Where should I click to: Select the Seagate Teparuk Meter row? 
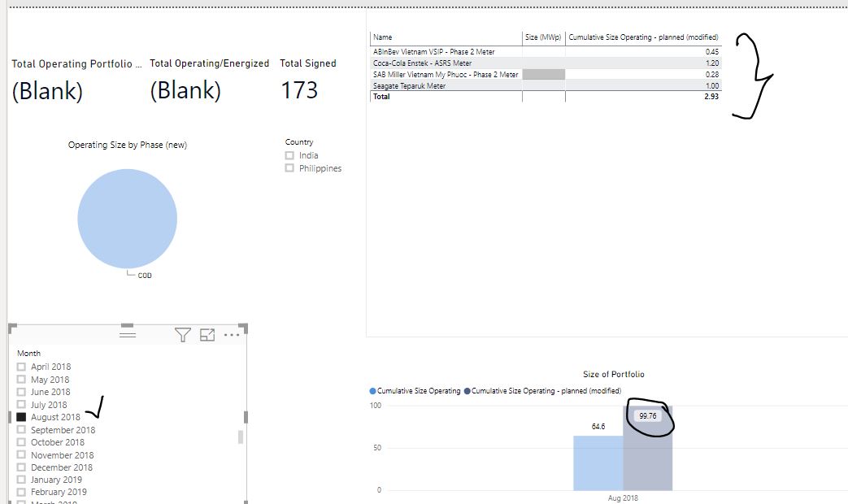pyautogui.click(x=546, y=86)
